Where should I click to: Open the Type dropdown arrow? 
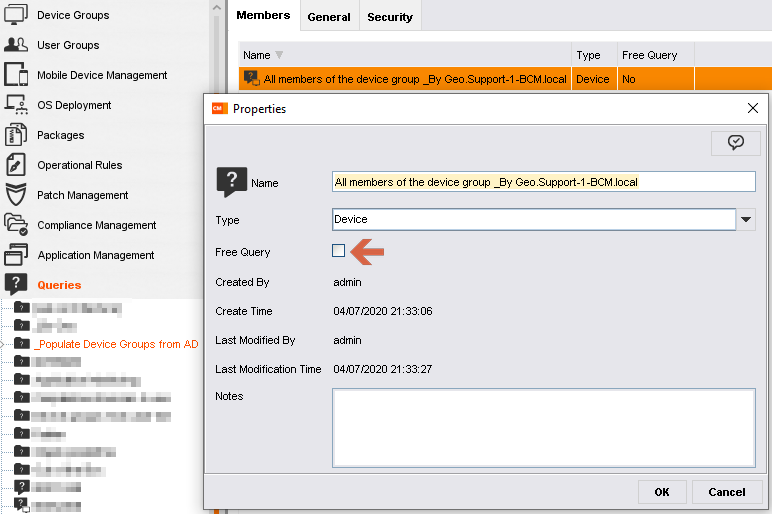click(746, 220)
